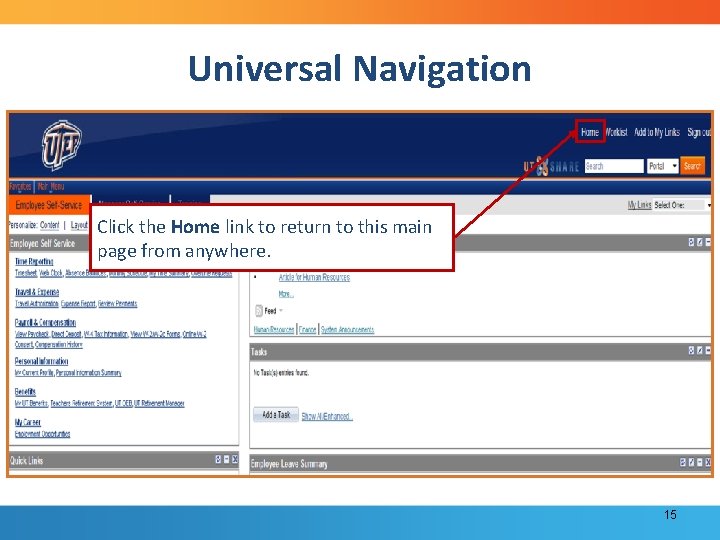720x540 pixels.
Task: Open the Favorites menu
Action: 21,186
